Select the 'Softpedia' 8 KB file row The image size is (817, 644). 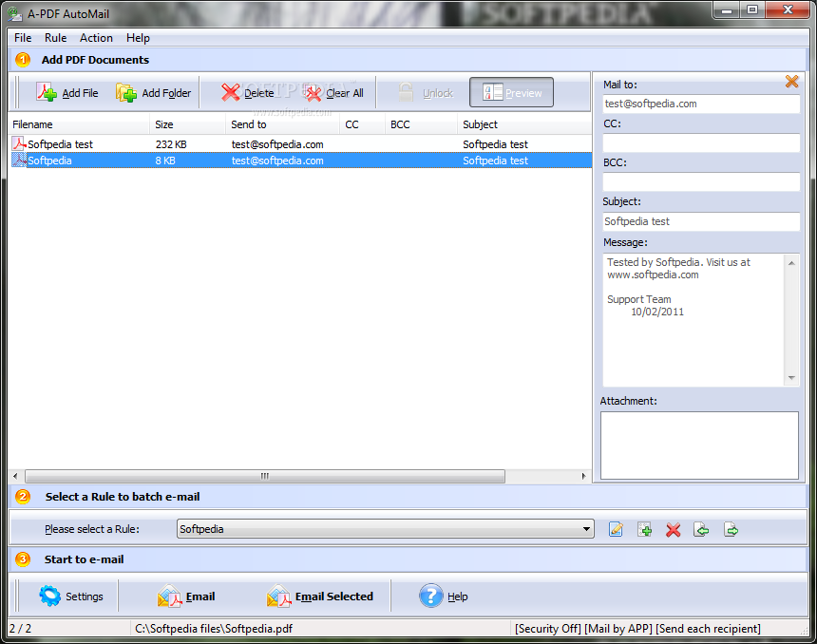tap(300, 161)
